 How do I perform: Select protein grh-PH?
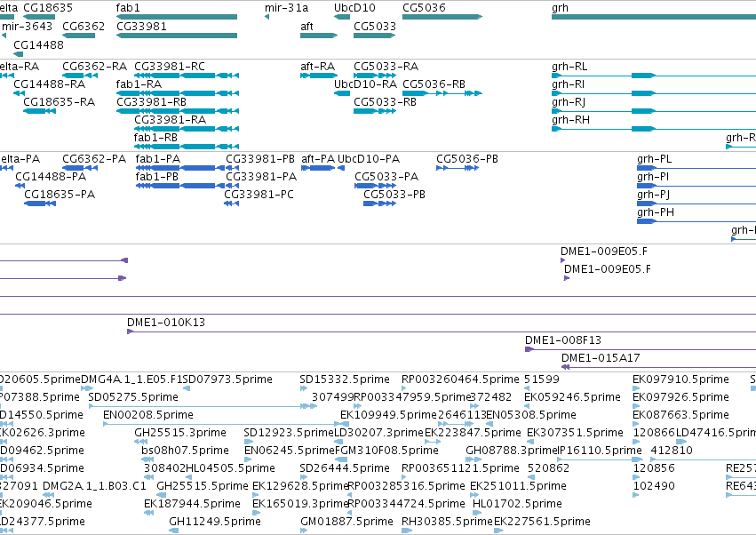[x=696, y=221]
